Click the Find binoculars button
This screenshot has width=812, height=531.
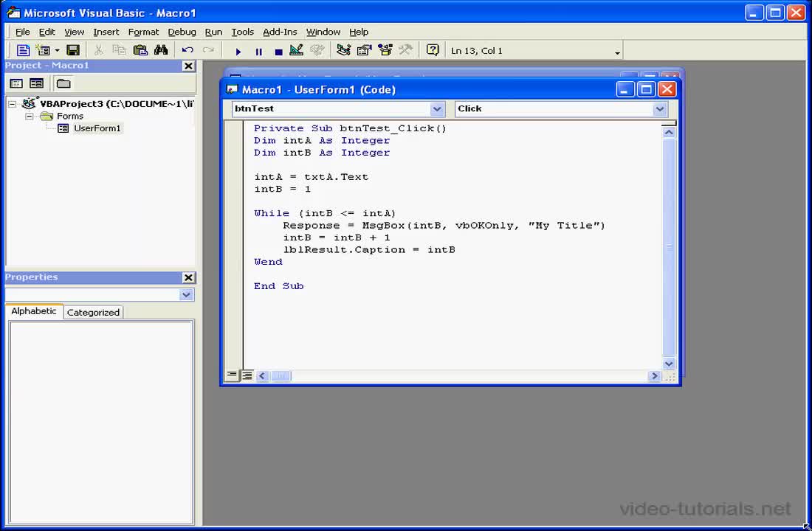click(x=161, y=49)
